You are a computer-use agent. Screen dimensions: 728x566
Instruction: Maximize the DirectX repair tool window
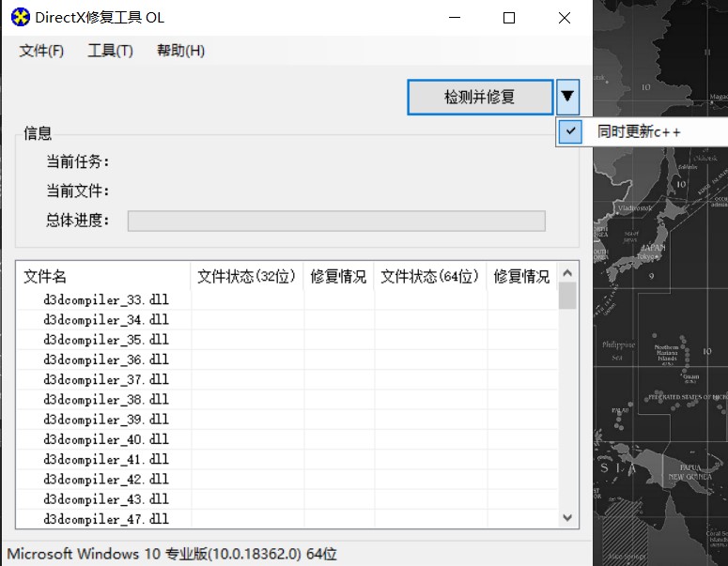509,18
